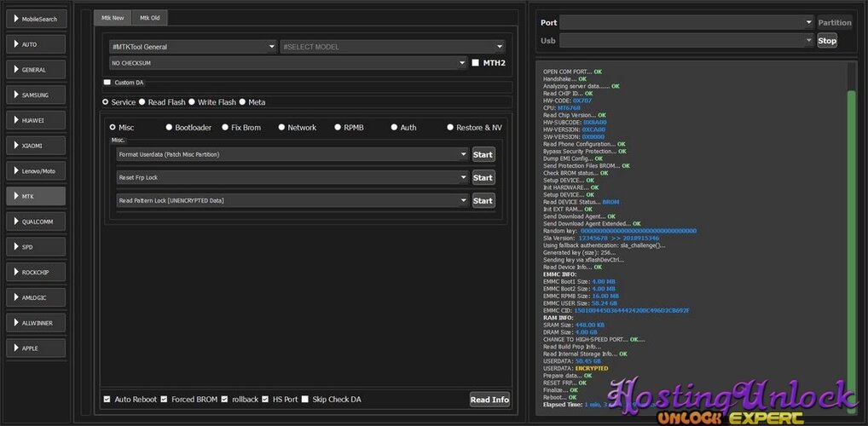Open the MobileSearch sidebar section

[36, 19]
